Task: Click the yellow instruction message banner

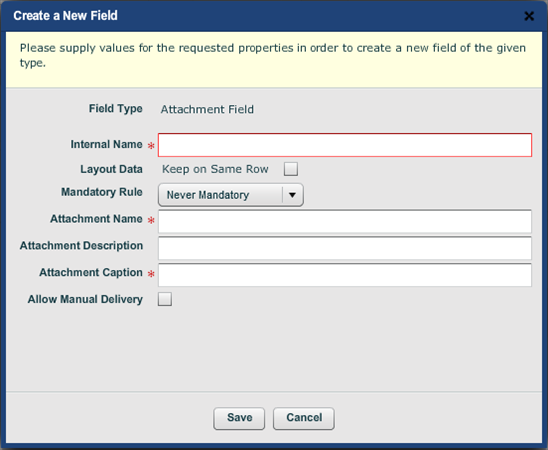Action: coord(274,59)
